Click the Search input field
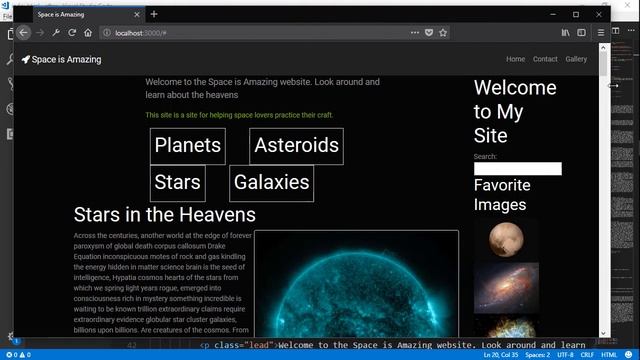Screen dimensions: 640x360 pos(518,169)
